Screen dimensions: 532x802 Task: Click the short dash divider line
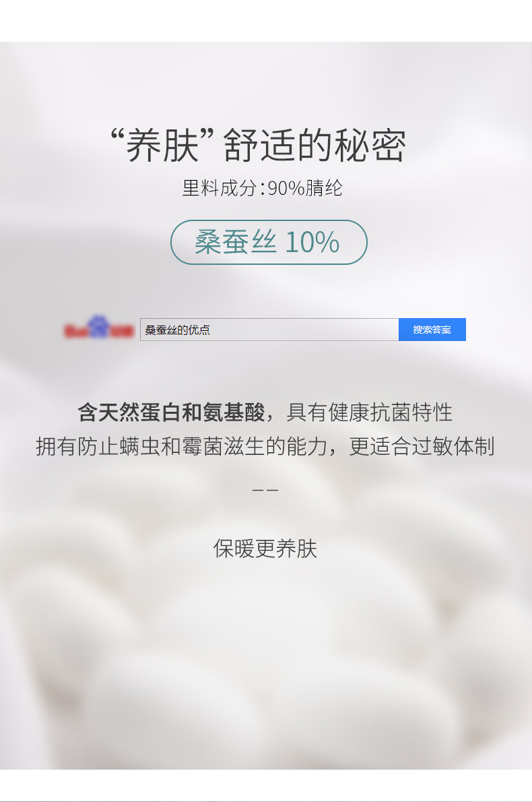click(265, 490)
